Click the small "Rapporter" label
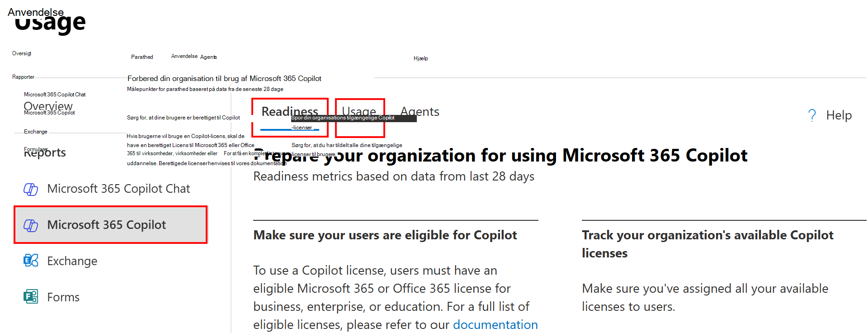Screen dimensions: 868x333 (x=23, y=77)
